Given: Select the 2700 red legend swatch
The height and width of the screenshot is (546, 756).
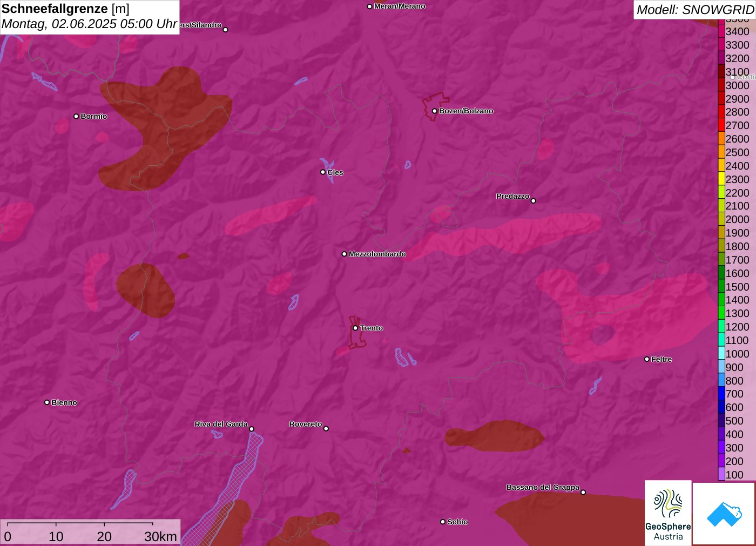Looking at the screenshot, I should [x=721, y=125].
